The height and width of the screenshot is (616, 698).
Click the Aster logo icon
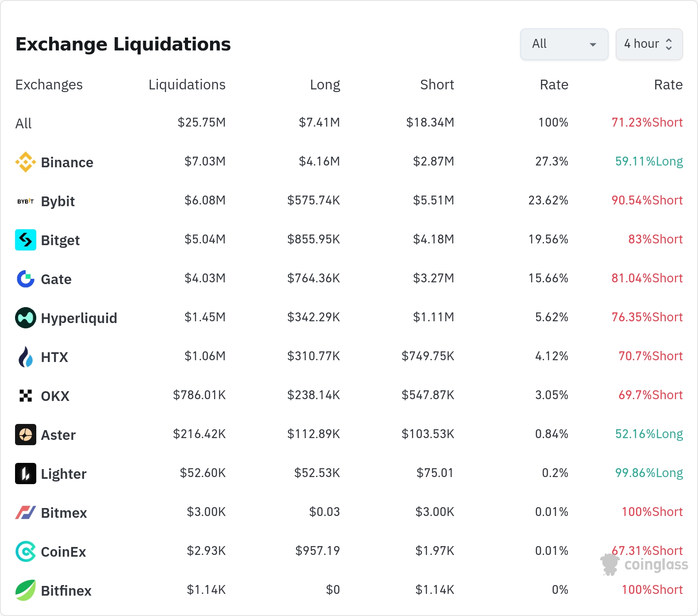26,435
